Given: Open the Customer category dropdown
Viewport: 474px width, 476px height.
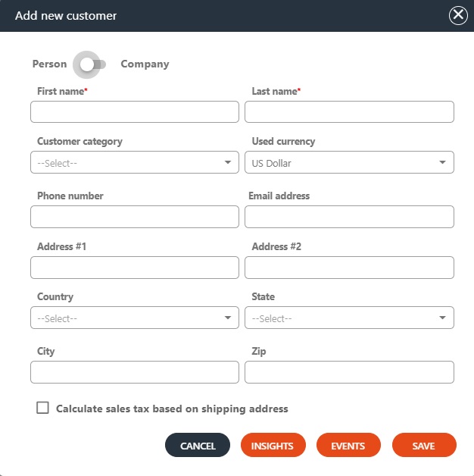Looking at the screenshot, I should pos(135,162).
